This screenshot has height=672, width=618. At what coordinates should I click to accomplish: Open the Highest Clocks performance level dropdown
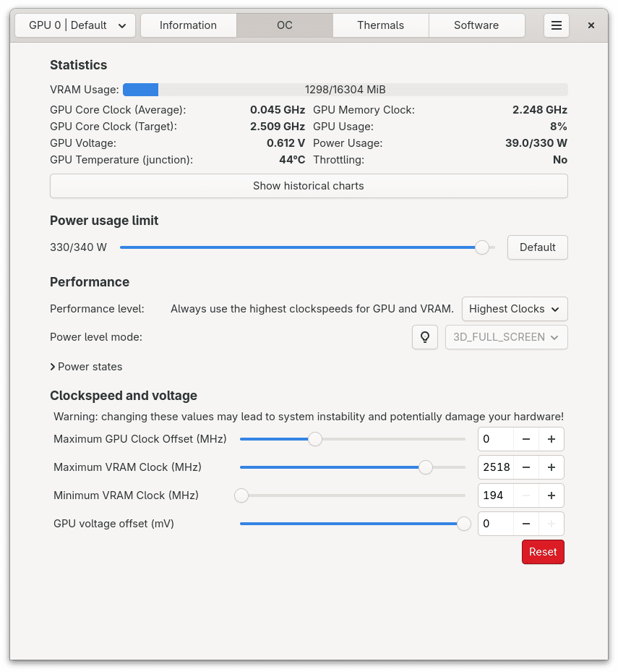pyautogui.click(x=515, y=309)
